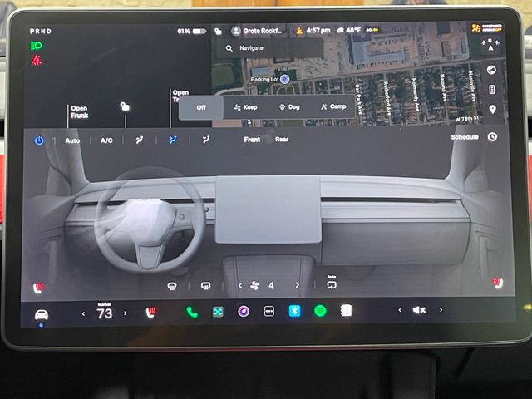Image resolution: width=532 pixels, height=399 pixels.
Task: Select Camp mode
Action: pos(333,107)
